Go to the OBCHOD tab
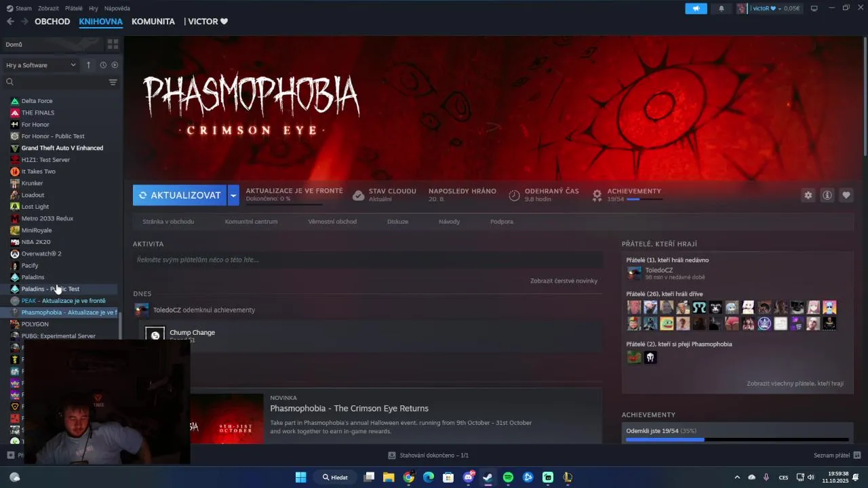 [52, 22]
